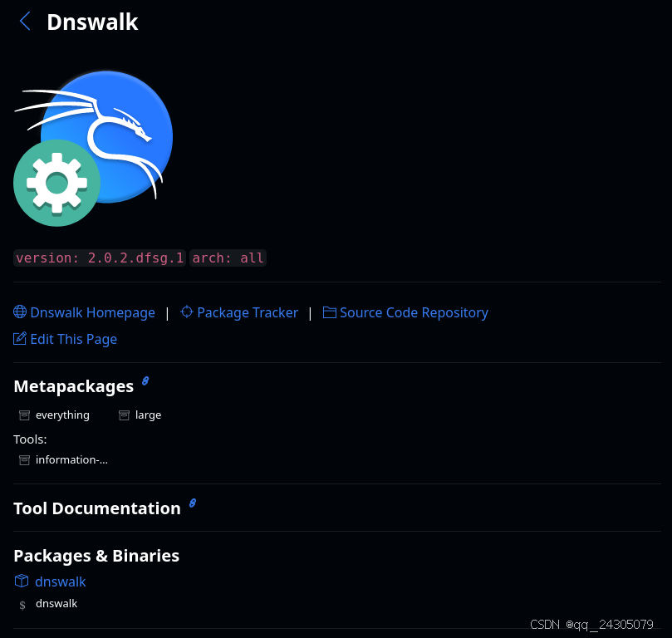Viewport: 672px width, 638px height.
Task: Click the pencil edit icon beside Edit This Page
Action: [x=20, y=338]
